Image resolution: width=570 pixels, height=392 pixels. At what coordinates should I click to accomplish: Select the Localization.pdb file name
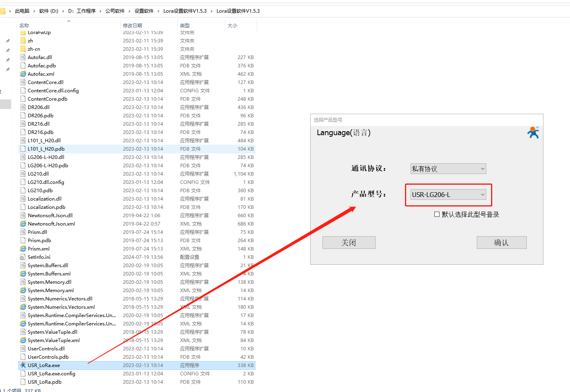click(x=46, y=207)
